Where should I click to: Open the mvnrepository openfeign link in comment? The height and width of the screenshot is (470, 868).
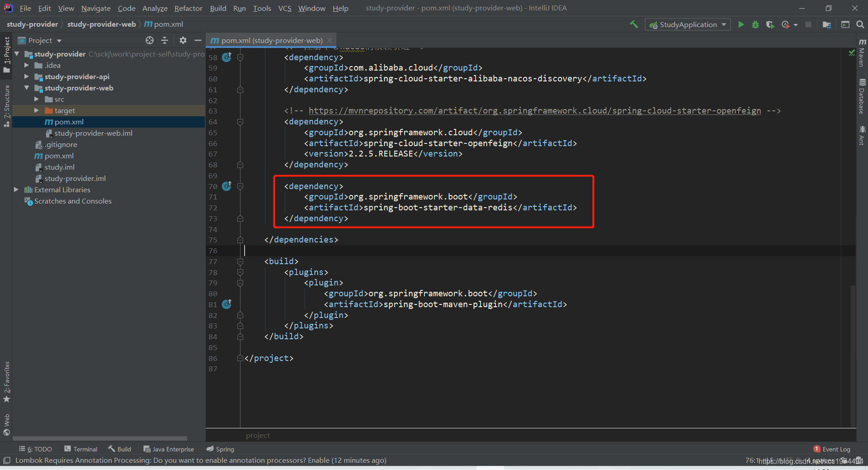535,110
